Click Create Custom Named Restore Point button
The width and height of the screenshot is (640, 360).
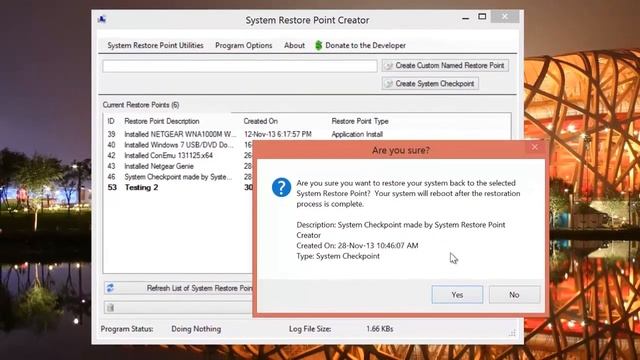[445, 65]
